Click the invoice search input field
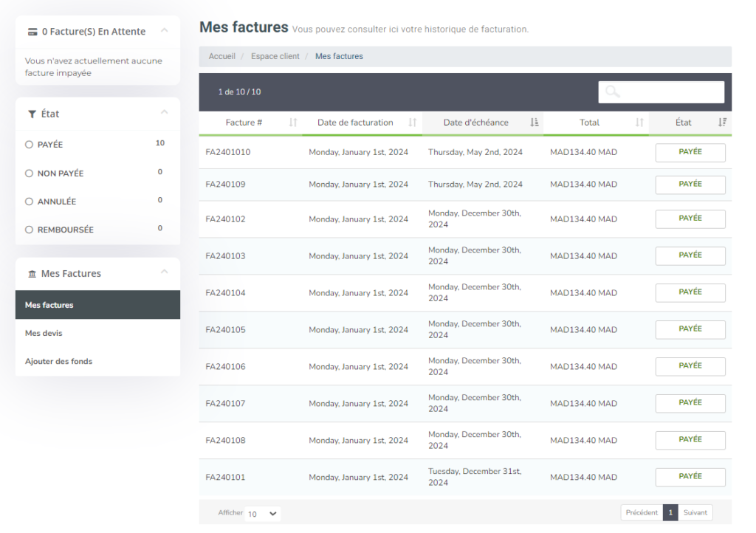 coord(661,92)
